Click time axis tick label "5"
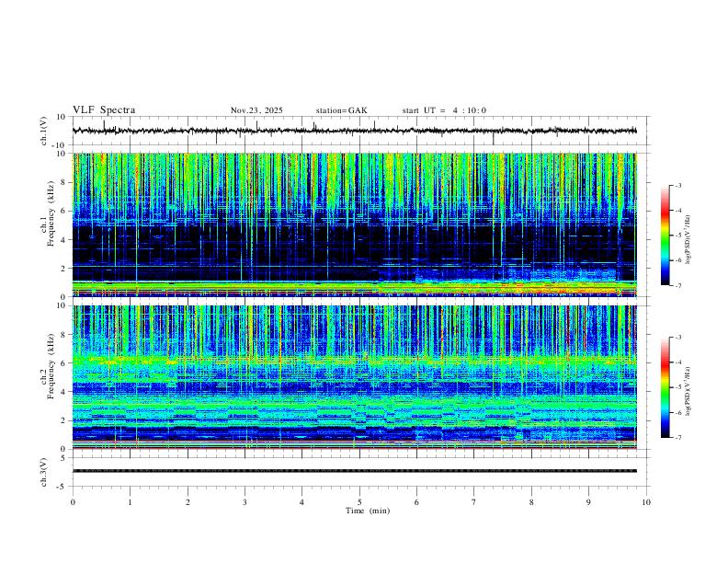728x563 pixels. (x=359, y=502)
